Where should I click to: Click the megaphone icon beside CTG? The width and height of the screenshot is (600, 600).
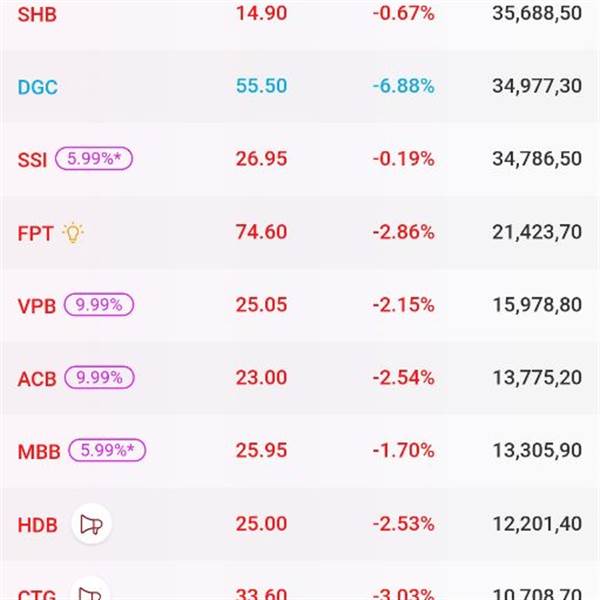(91, 593)
